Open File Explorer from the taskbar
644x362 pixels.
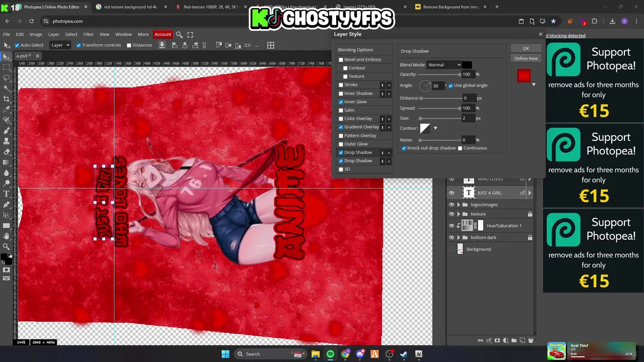coord(315,354)
